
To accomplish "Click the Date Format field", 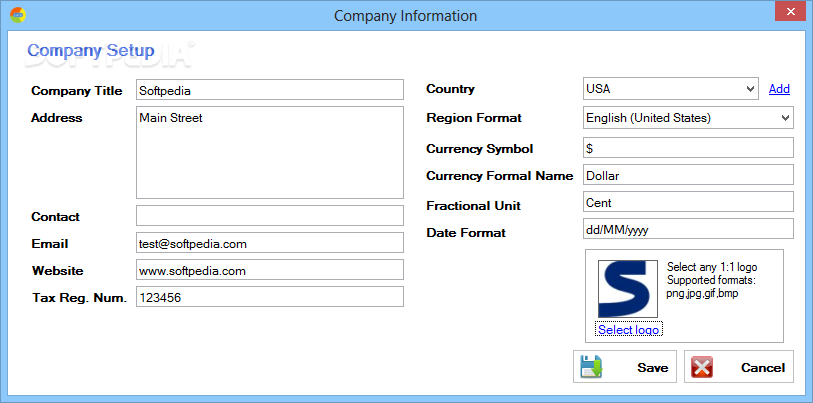I will (688, 229).
